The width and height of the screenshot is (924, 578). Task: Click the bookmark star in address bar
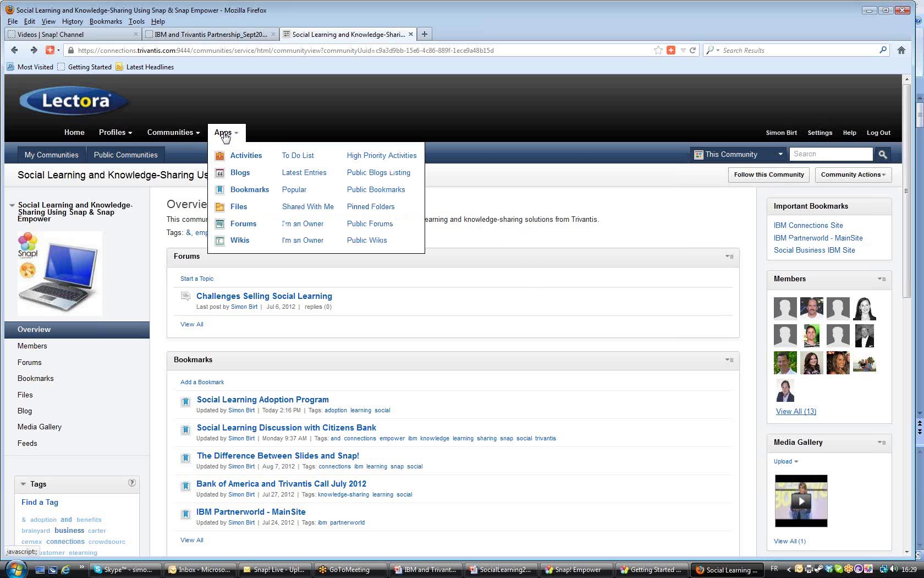pos(658,50)
